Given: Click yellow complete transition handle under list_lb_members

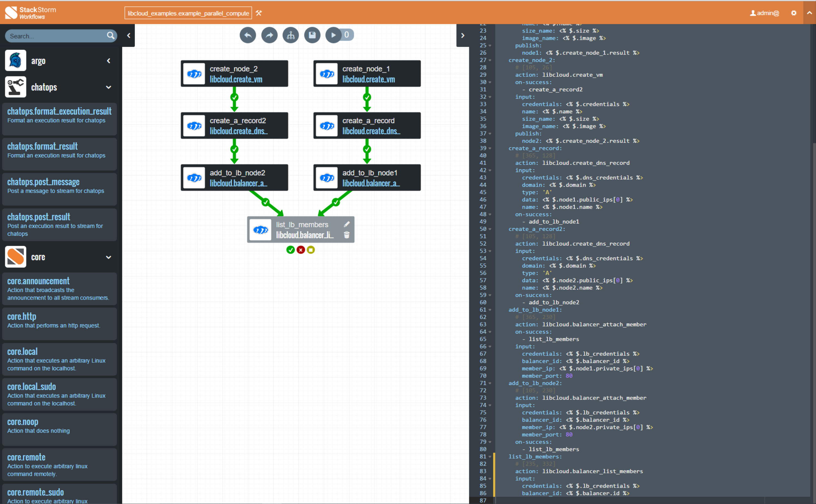Looking at the screenshot, I should coord(310,250).
